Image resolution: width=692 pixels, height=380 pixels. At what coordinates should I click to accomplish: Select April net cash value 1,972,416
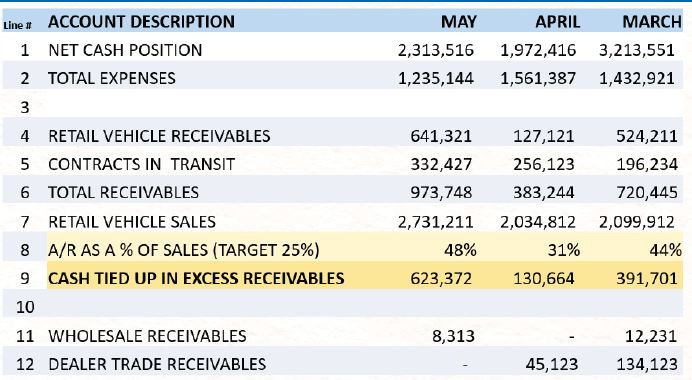pyautogui.click(x=538, y=50)
